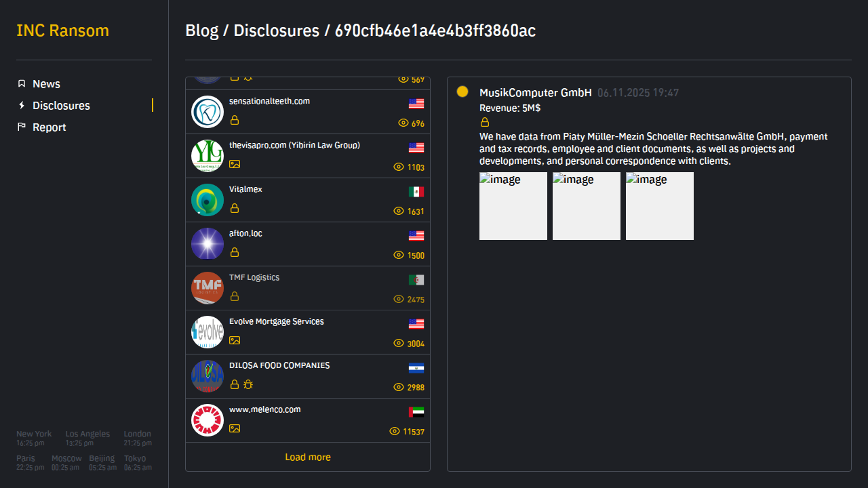Click the sensationalteeth.com logo icon
Screen dimensions: 868x488
208,112
